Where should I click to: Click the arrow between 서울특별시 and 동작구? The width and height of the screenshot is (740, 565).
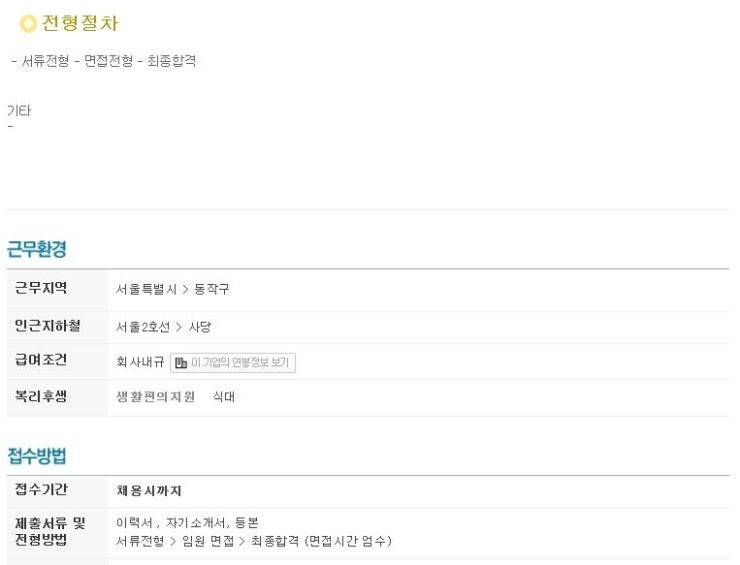pyautogui.click(x=185, y=289)
